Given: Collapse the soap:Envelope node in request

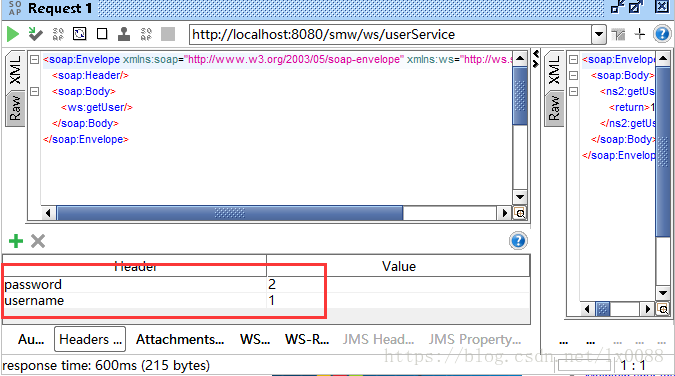Looking at the screenshot, I should [x=34, y=59].
